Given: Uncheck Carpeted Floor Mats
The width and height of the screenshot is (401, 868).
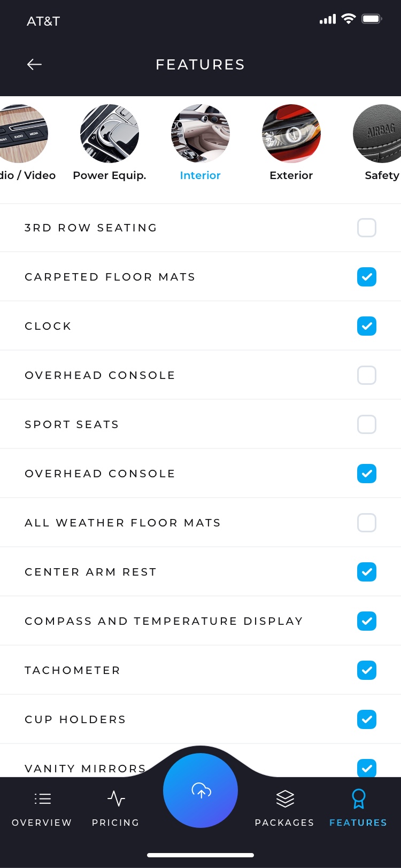Looking at the screenshot, I should pos(367,277).
